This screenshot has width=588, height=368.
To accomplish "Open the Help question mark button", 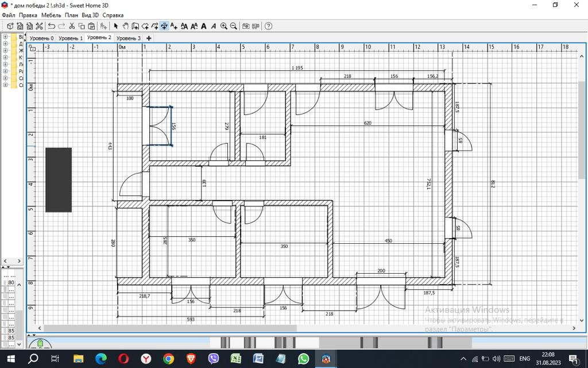I will (268, 26).
